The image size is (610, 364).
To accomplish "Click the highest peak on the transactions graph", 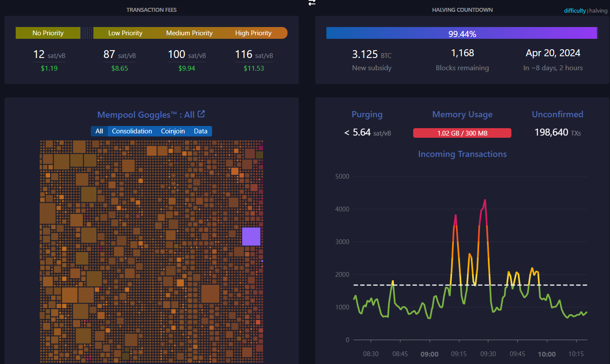I will coord(485,201).
